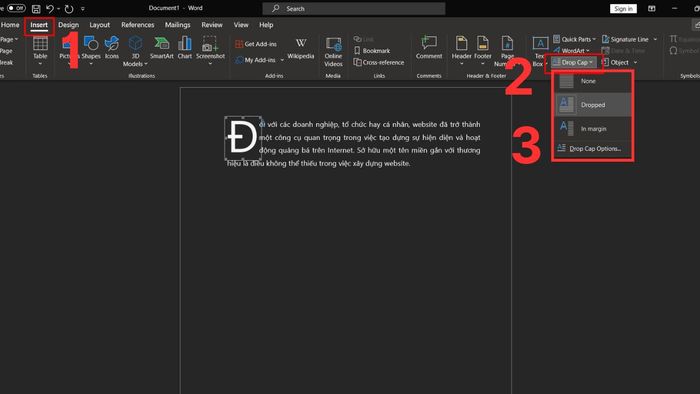Screen dimensions: 700x394
Task: Open the Review tab
Action: (x=212, y=25)
